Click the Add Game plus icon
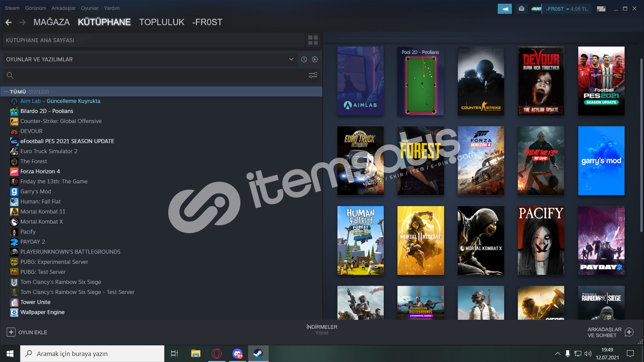The image size is (644, 362). pos(11,332)
